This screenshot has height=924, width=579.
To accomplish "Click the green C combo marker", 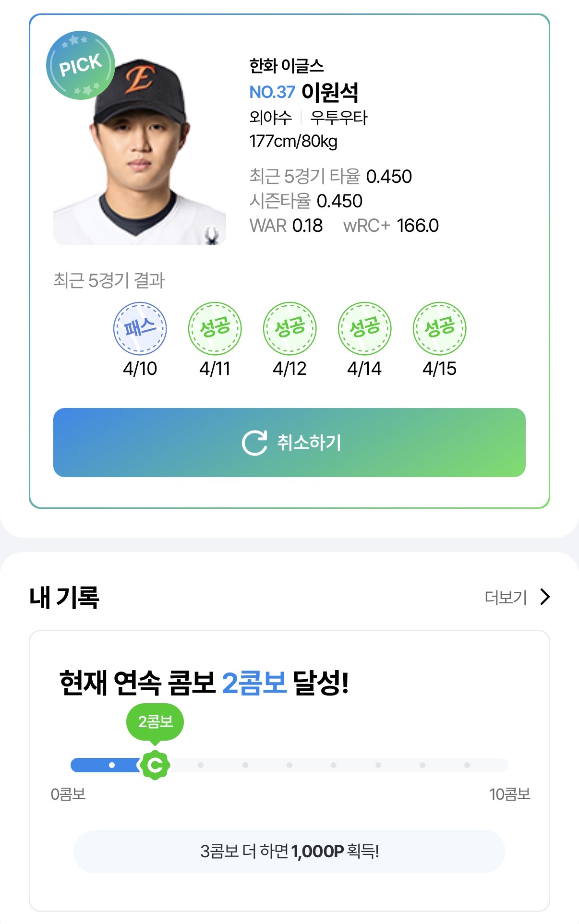I will (x=155, y=765).
